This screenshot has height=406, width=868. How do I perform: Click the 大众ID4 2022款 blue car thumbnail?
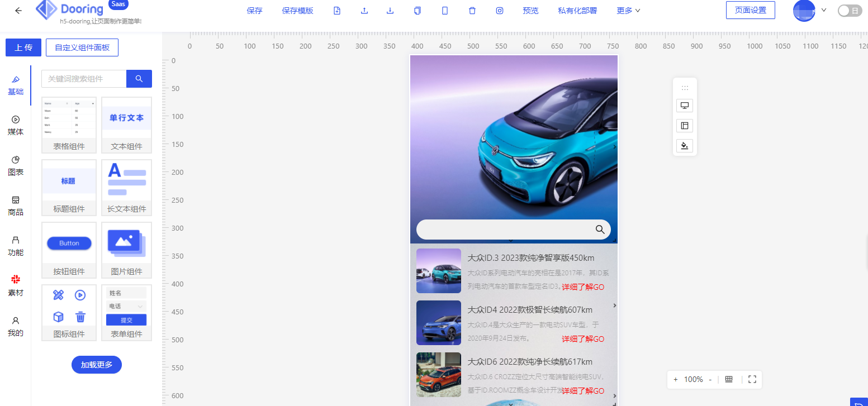439,323
